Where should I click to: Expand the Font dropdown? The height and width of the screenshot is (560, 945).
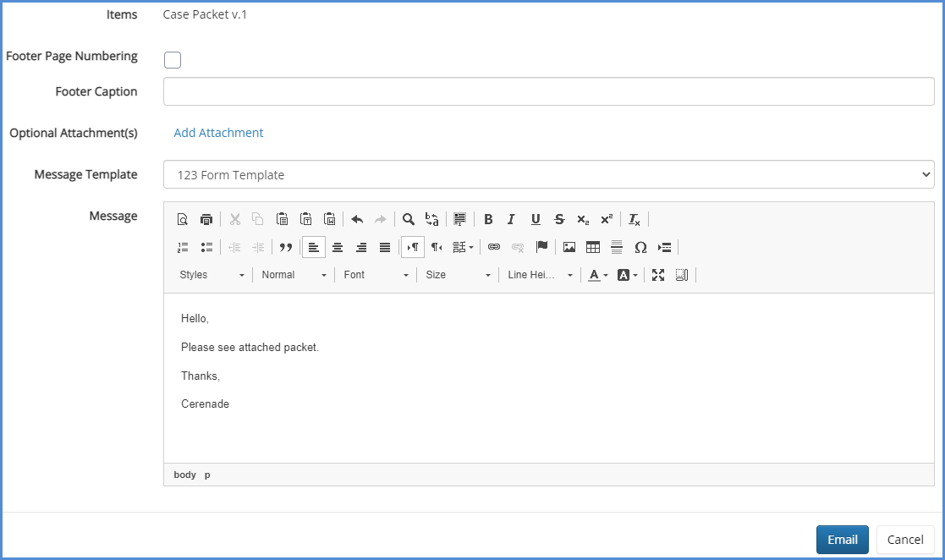[x=376, y=275]
